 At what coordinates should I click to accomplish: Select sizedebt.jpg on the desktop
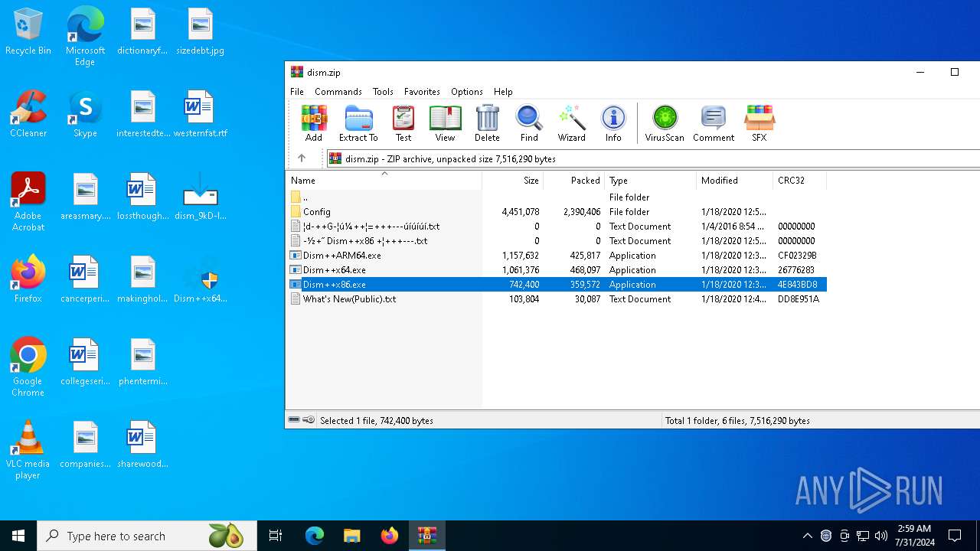coord(200,32)
